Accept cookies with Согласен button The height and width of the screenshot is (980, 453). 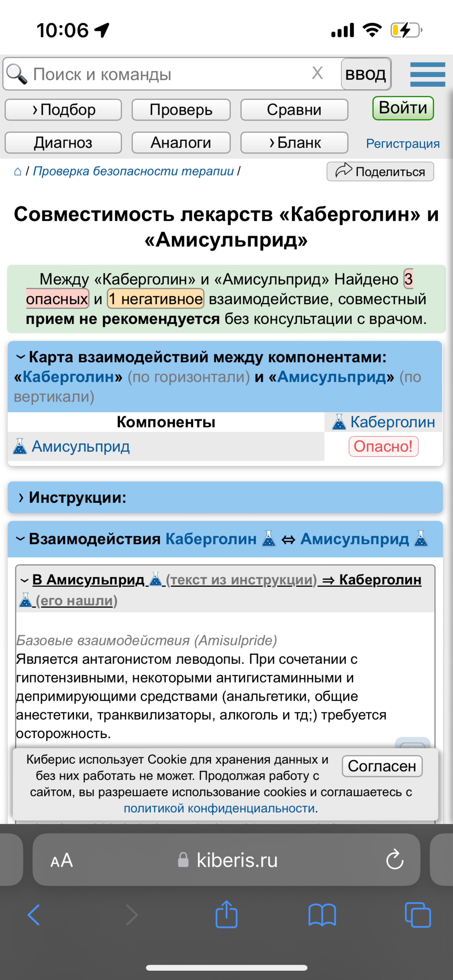382,766
